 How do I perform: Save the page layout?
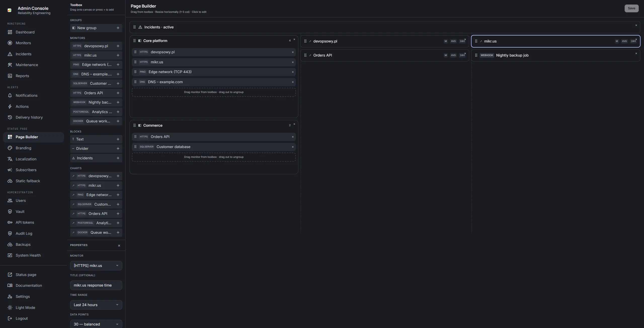(x=631, y=8)
